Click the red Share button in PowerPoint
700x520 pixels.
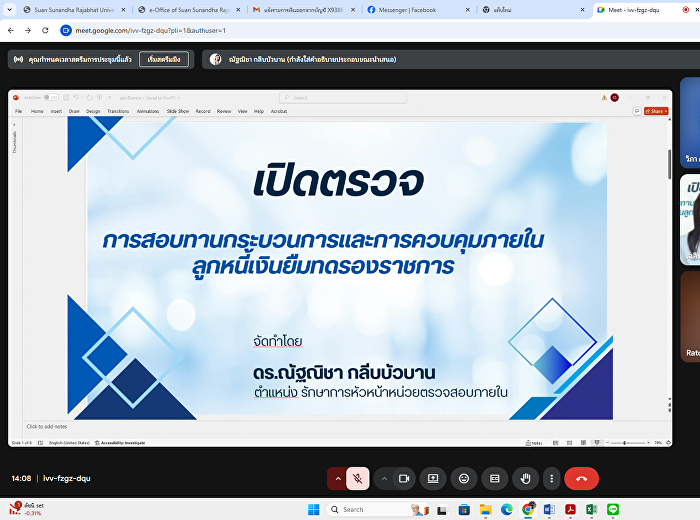(656, 111)
